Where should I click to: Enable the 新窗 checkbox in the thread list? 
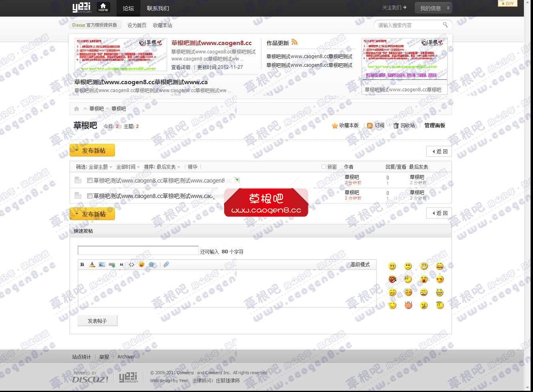(x=324, y=167)
